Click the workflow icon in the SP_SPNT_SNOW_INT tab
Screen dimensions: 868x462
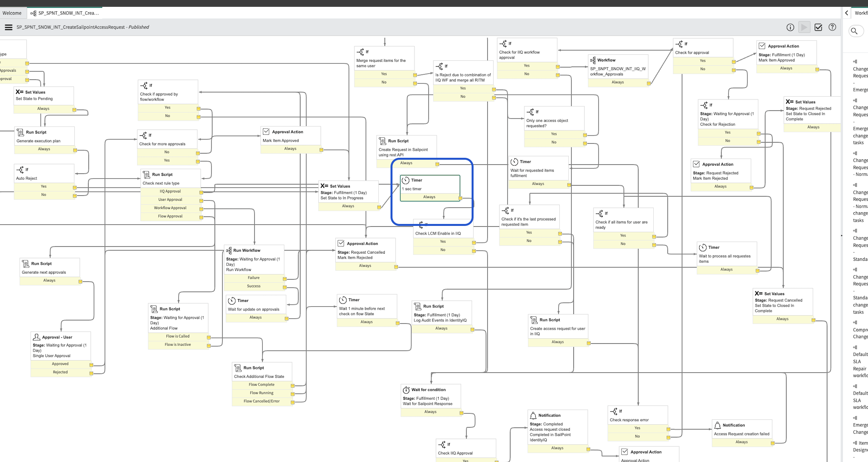click(33, 13)
